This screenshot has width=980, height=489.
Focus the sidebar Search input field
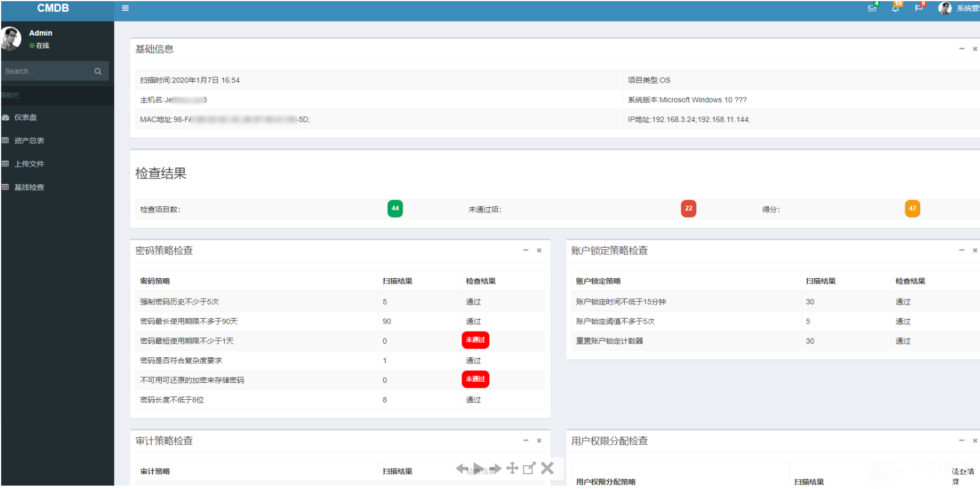point(45,72)
